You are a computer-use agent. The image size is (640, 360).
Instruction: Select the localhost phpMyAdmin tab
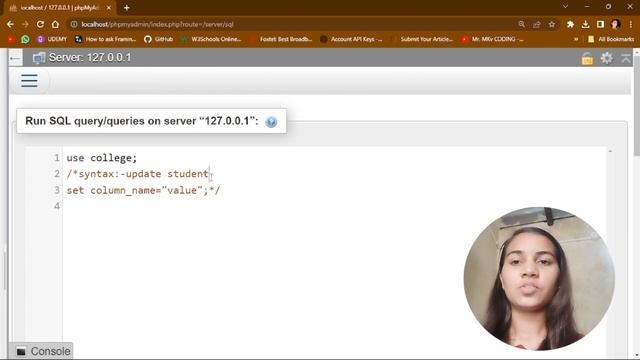coord(59,8)
